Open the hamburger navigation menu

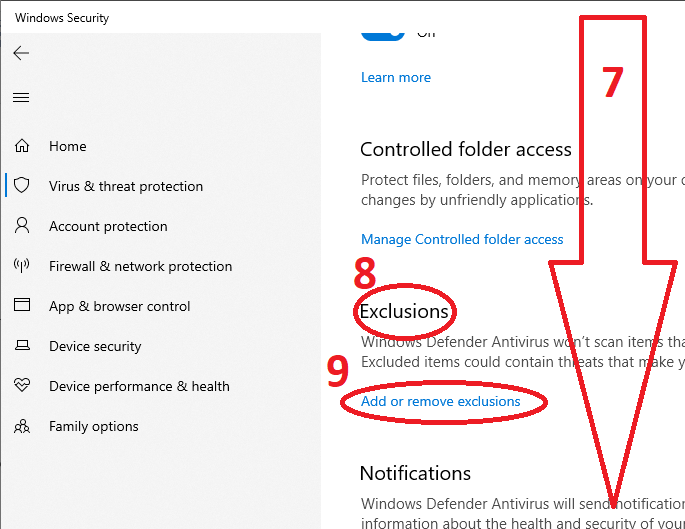coord(21,97)
